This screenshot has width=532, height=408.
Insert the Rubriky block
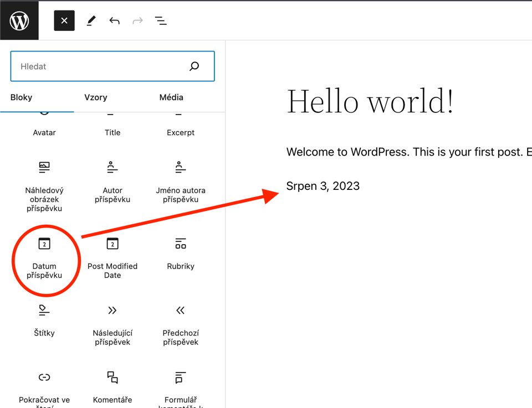(181, 254)
